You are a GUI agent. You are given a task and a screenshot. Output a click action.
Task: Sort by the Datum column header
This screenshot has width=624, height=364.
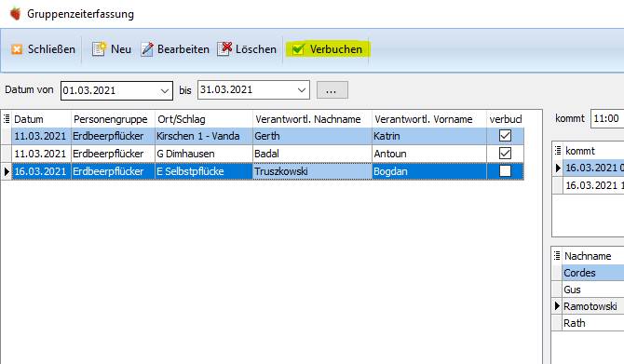(x=41, y=119)
